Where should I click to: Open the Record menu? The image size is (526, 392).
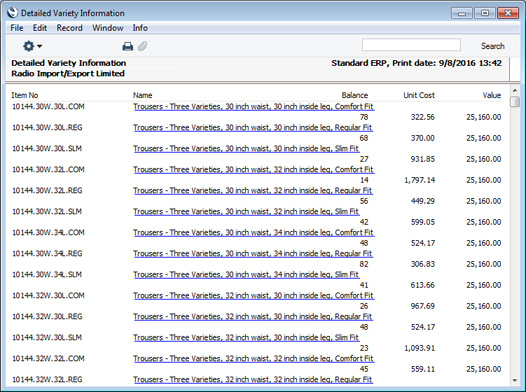tap(69, 28)
